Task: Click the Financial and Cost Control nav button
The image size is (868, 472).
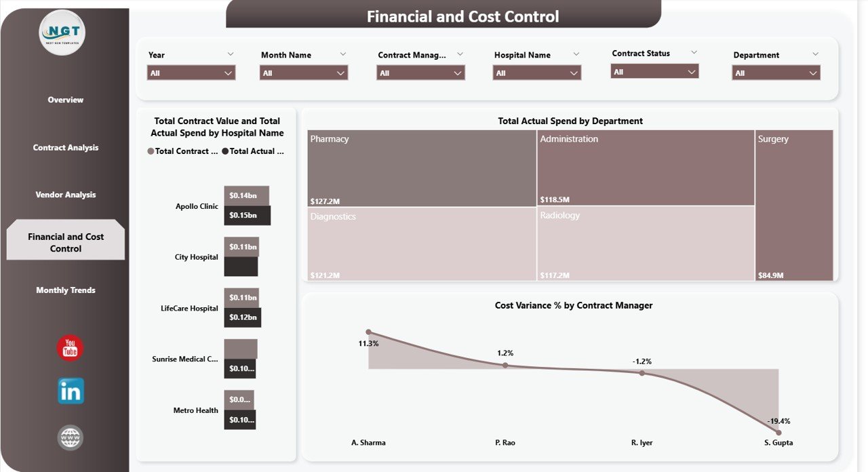Action: [65, 239]
